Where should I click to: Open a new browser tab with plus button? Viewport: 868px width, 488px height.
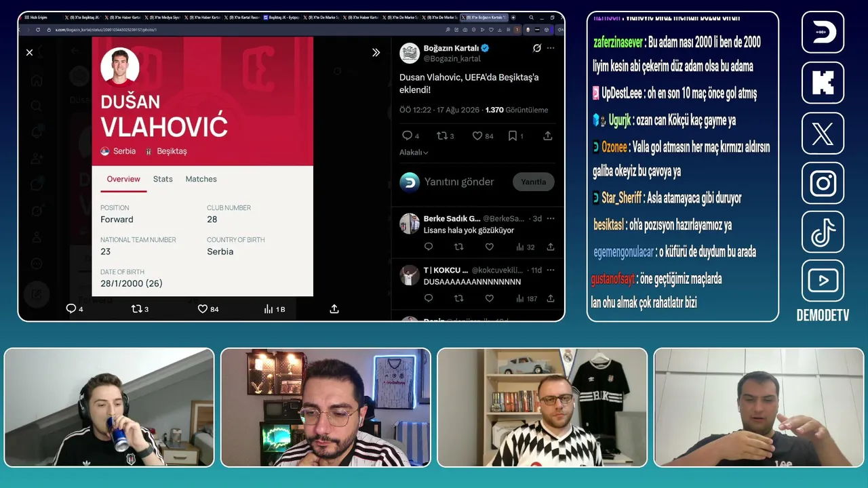tap(513, 17)
